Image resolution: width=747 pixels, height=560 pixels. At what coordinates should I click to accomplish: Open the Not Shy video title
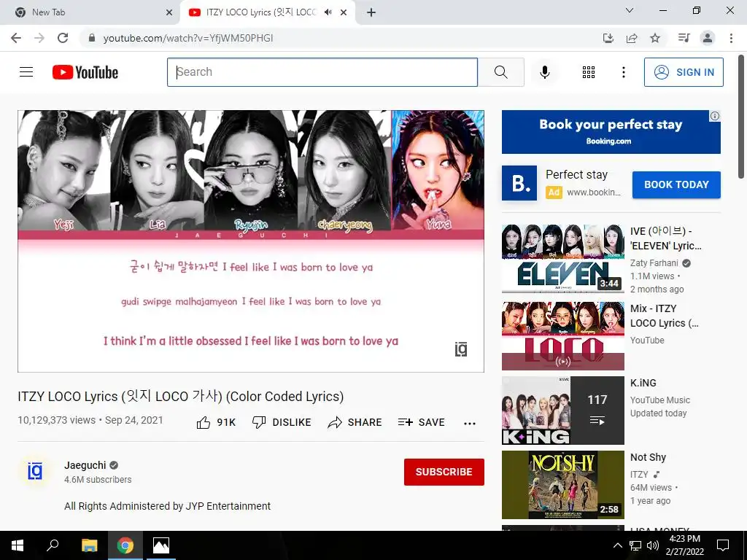(648, 457)
